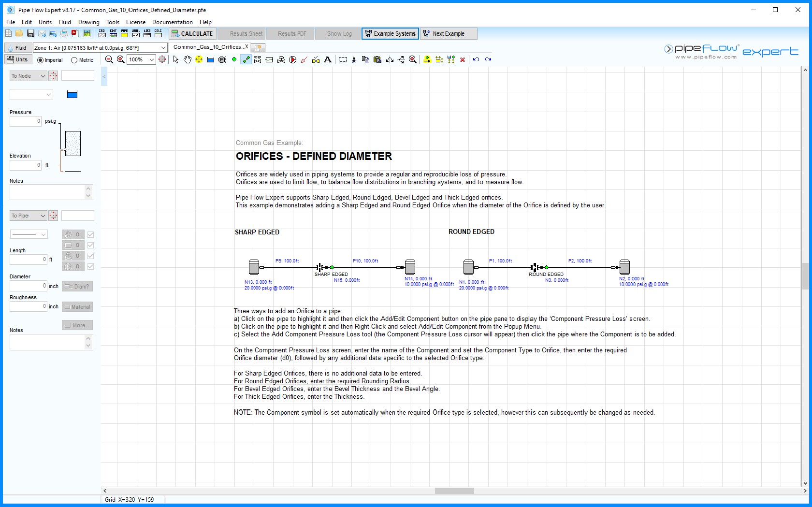Open a file with the folder icon

click(19, 33)
